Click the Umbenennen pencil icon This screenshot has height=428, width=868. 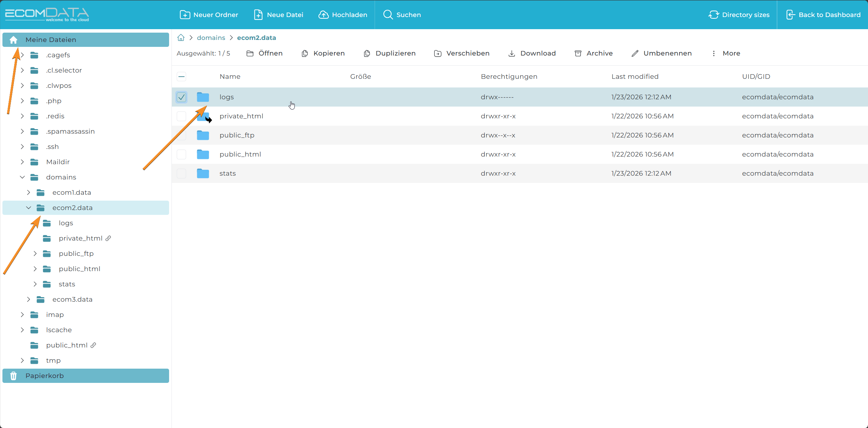(635, 53)
